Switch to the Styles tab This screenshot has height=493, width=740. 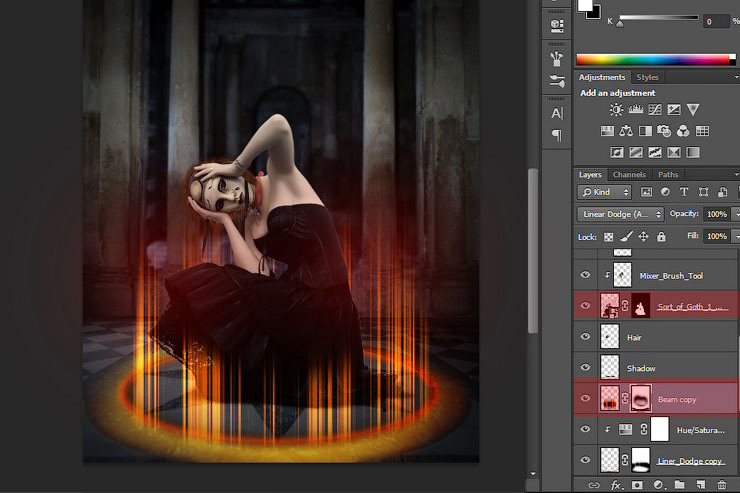click(648, 77)
